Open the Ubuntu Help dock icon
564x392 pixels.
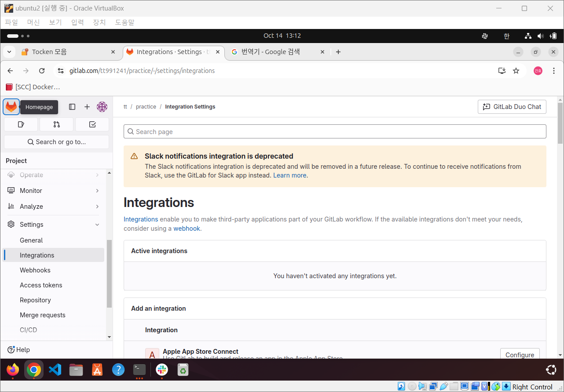point(118,370)
